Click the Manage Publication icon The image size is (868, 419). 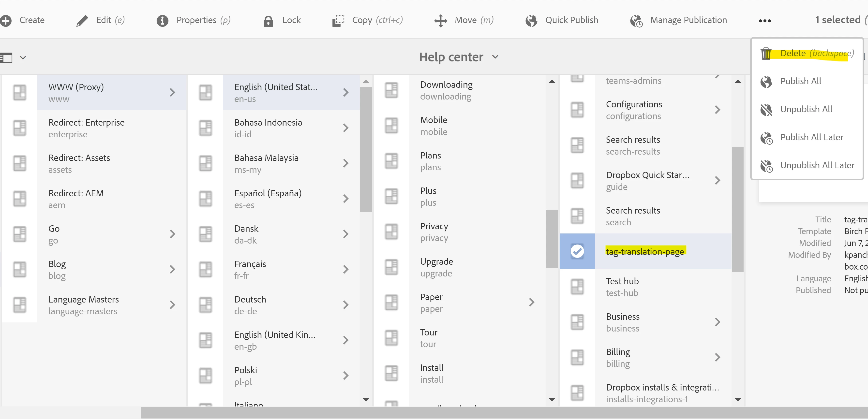pos(636,21)
